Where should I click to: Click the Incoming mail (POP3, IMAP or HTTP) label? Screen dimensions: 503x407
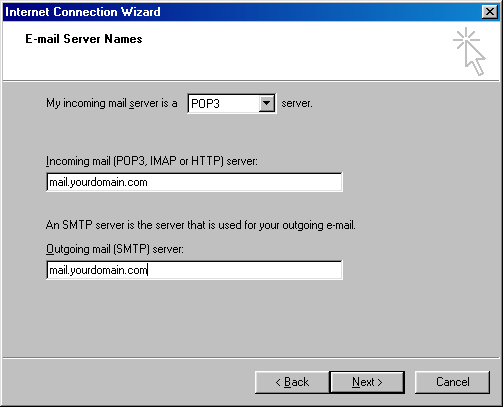coord(152,161)
